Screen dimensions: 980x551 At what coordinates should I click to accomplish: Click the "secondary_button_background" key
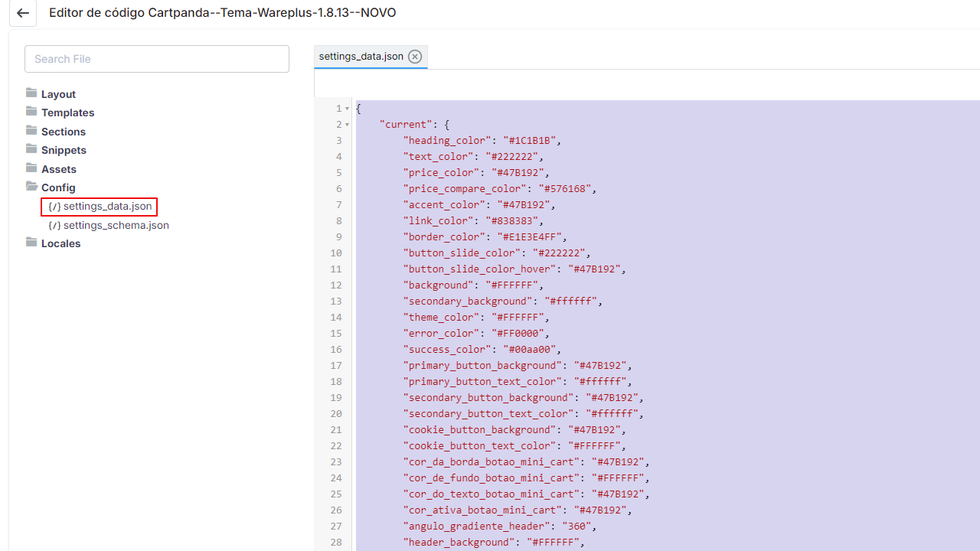(488, 397)
